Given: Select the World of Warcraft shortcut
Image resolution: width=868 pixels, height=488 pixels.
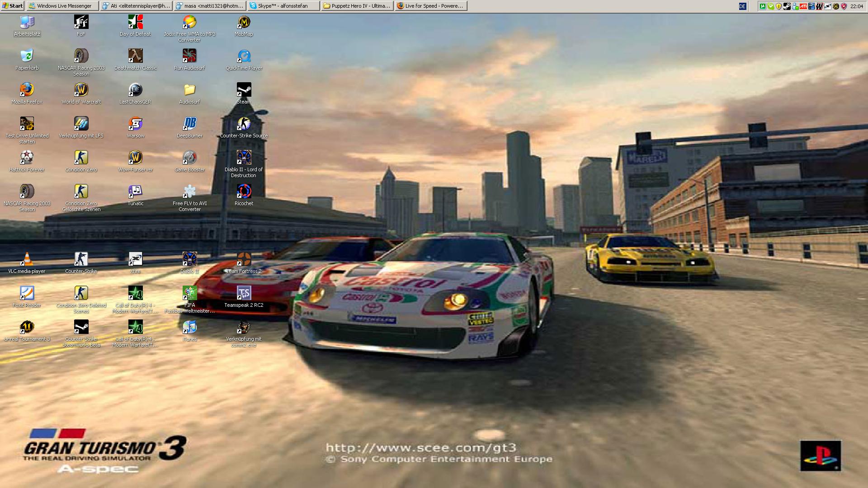Looking at the screenshot, I should 81,90.
